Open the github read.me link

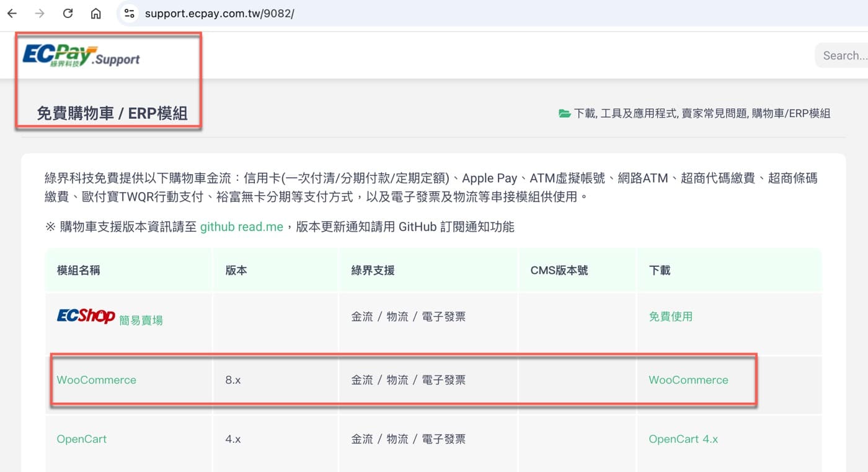(242, 227)
